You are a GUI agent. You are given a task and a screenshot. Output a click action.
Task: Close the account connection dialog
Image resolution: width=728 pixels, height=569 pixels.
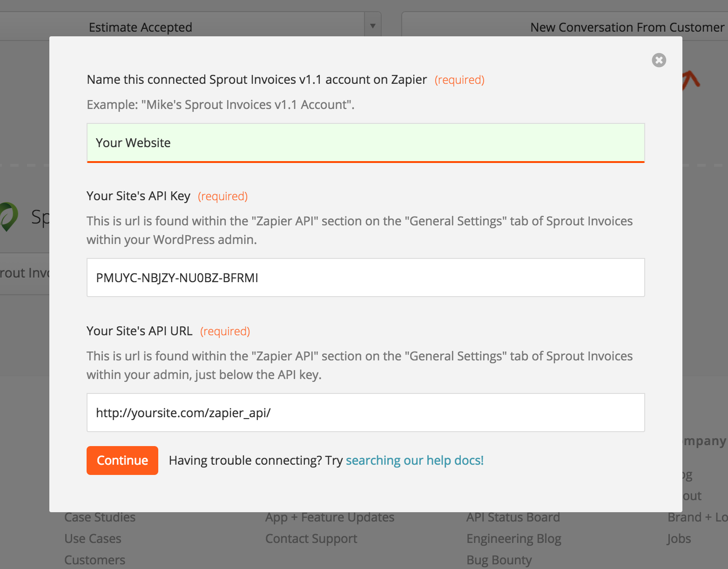click(659, 60)
